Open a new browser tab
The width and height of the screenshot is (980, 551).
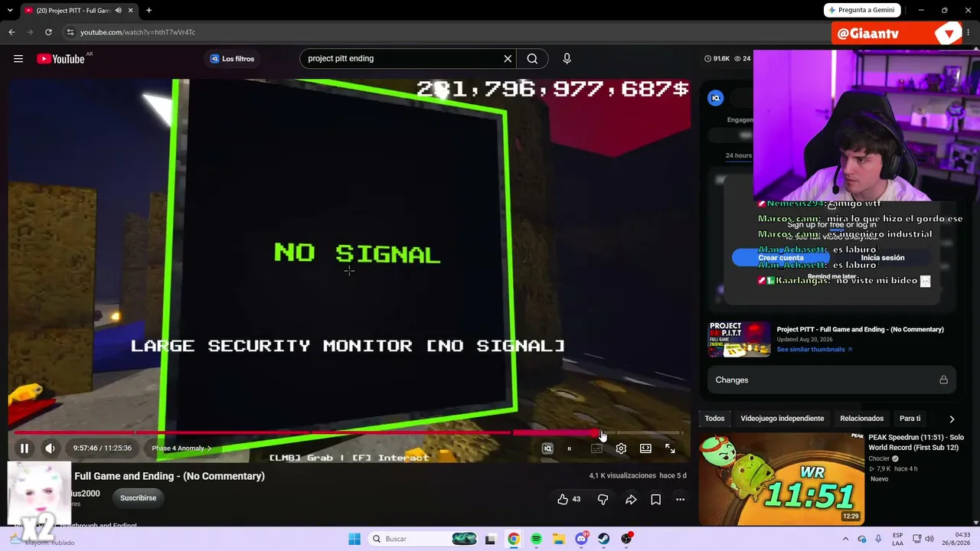(149, 11)
